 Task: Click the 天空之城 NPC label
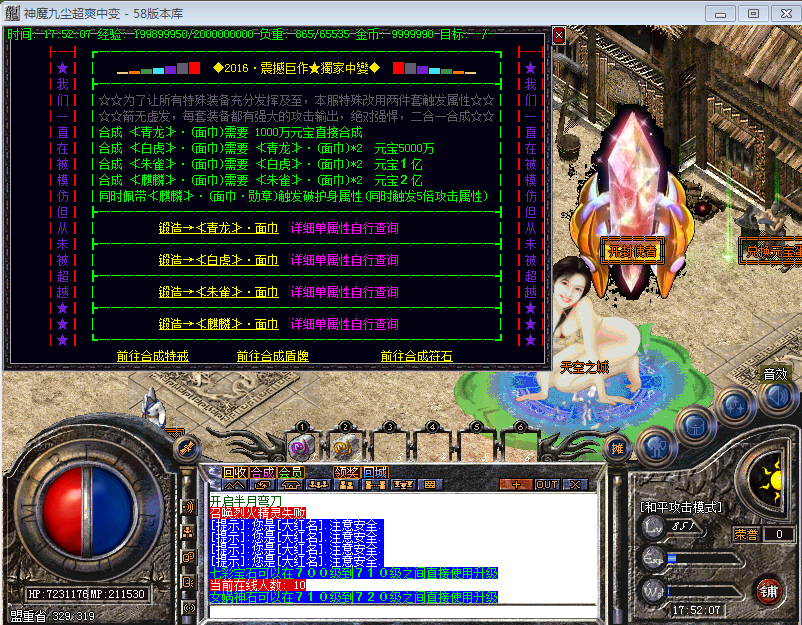584,368
